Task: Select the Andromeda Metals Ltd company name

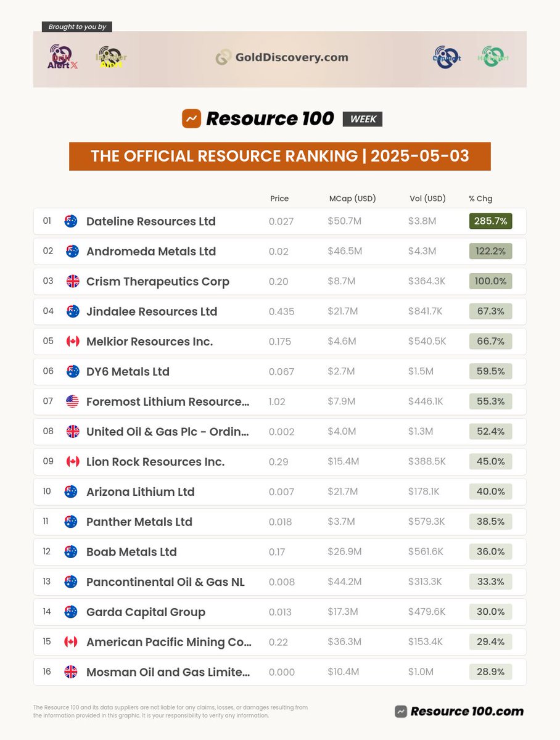Action: point(151,252)
